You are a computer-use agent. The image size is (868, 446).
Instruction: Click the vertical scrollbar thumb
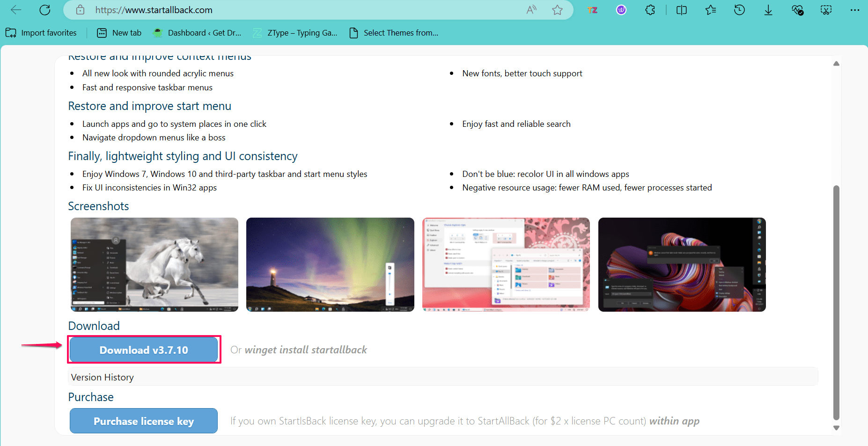pyautogui.click(x=836, y=302)
